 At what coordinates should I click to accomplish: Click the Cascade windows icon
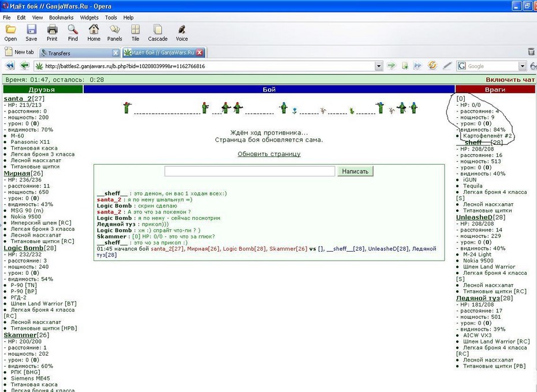click(x=158, y=29)
